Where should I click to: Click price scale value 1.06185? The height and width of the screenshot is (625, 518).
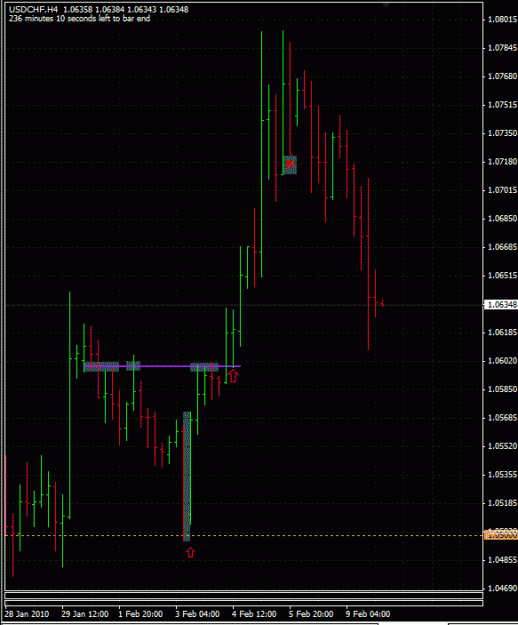point(502,332)
